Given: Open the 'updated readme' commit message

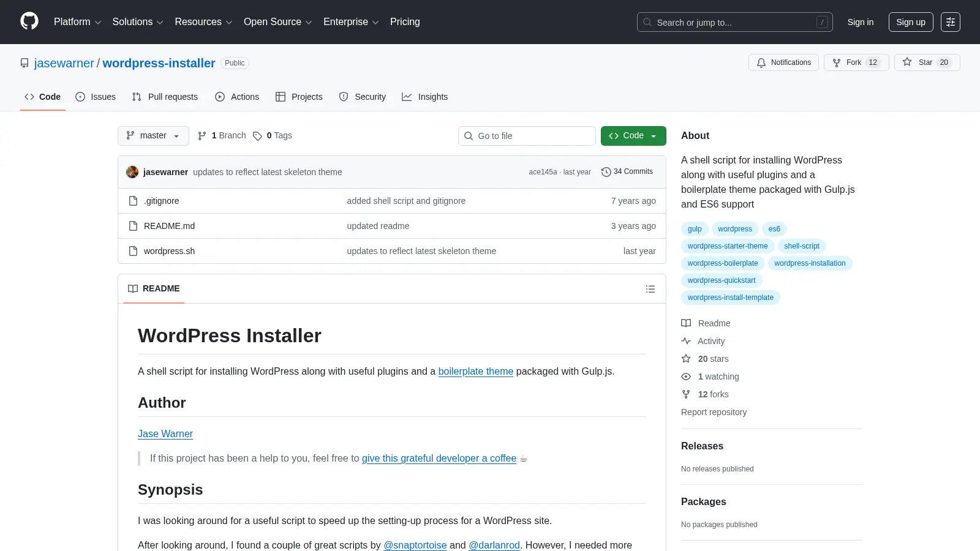Looking at the screenshot, I should [x=378, y=226].
